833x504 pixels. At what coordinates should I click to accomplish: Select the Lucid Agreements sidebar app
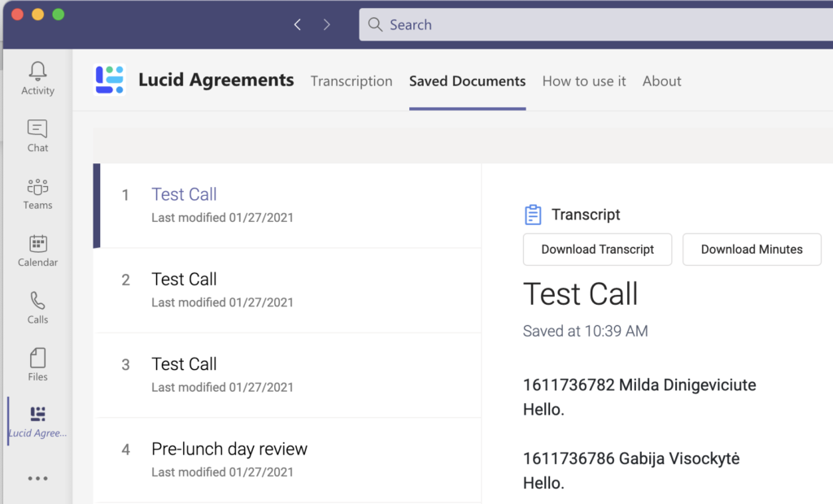pos(37,422)
